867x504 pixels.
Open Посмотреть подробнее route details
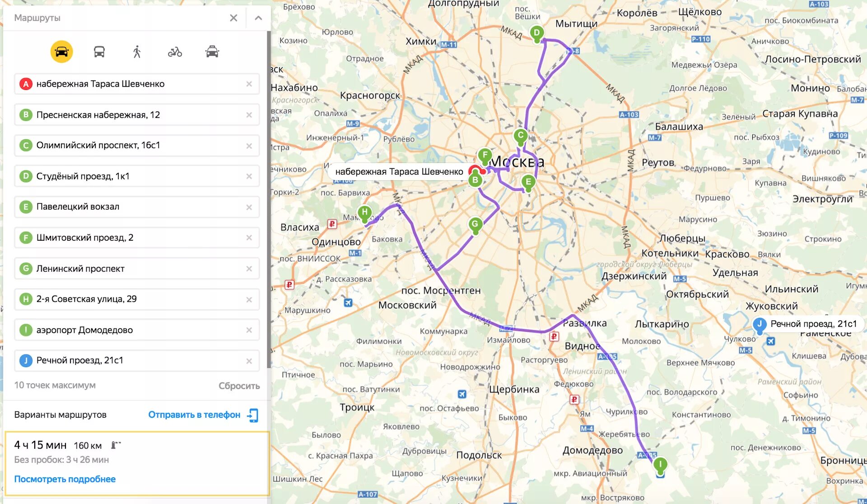tap(65, 479)
